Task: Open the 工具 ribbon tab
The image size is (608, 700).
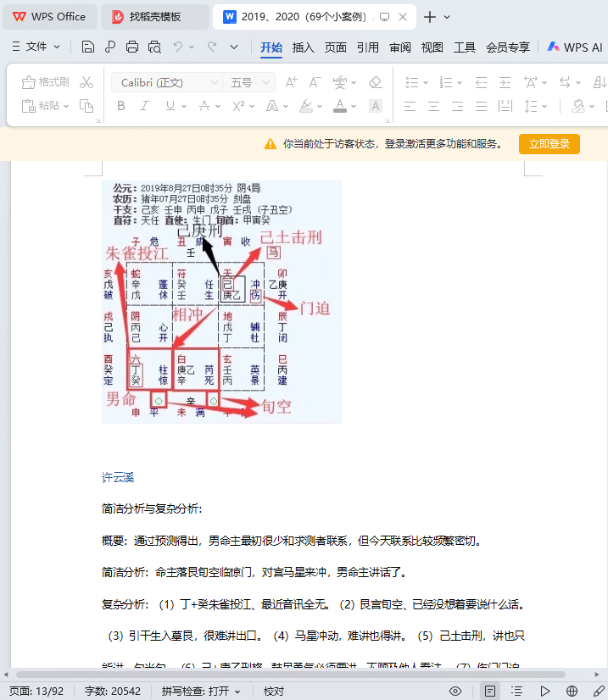Action: pos(464,47)
